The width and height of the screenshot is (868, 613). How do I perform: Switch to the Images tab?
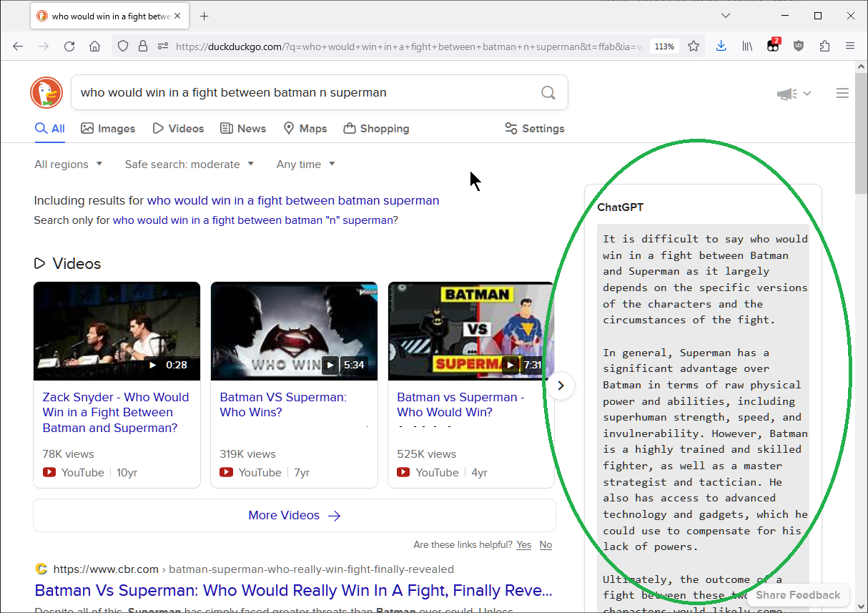coord(108,129)
